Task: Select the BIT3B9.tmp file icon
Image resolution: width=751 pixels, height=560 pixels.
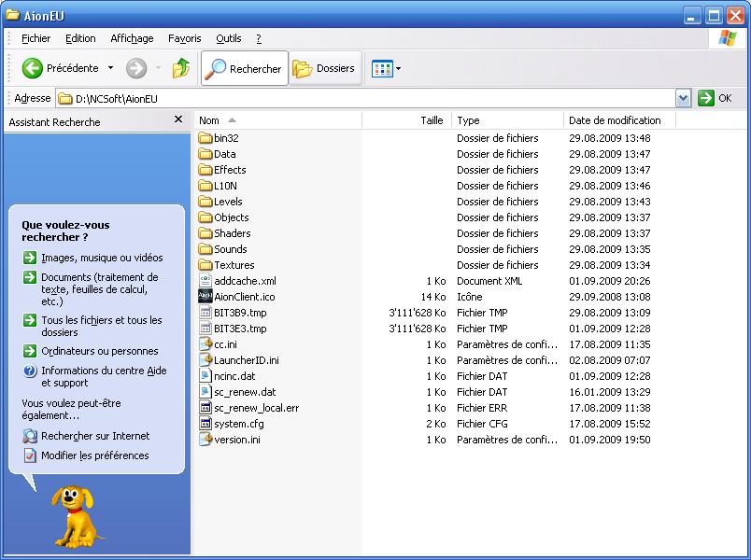Action: pyautogui.click(x=205, y=313)
